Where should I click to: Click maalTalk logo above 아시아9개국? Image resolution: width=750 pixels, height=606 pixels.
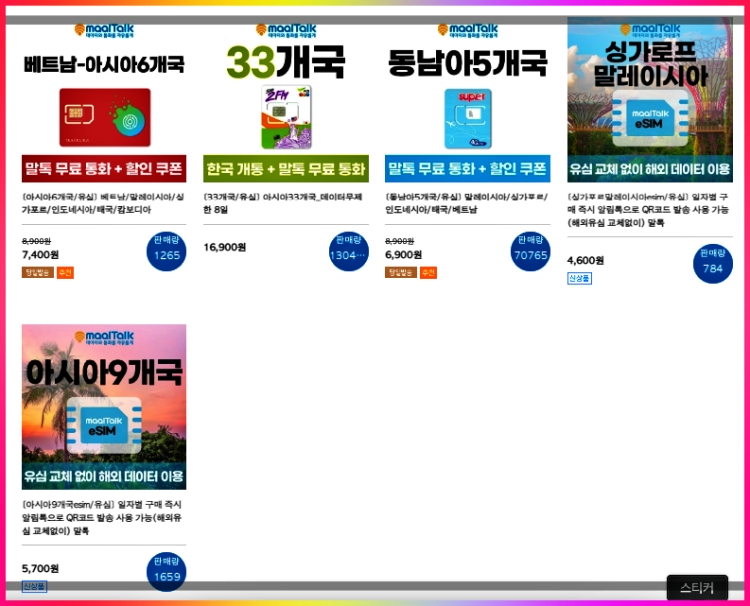(104, 338)
